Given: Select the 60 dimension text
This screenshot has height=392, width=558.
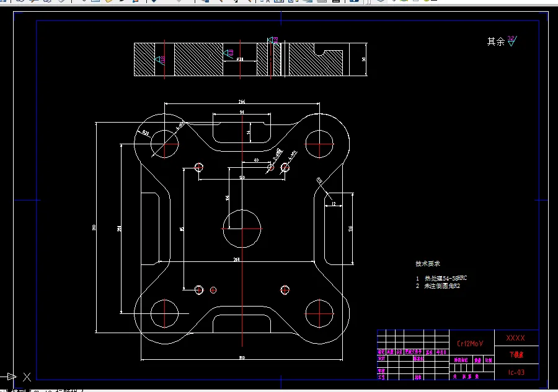Looking at the screenshot, I should (256, 160).
